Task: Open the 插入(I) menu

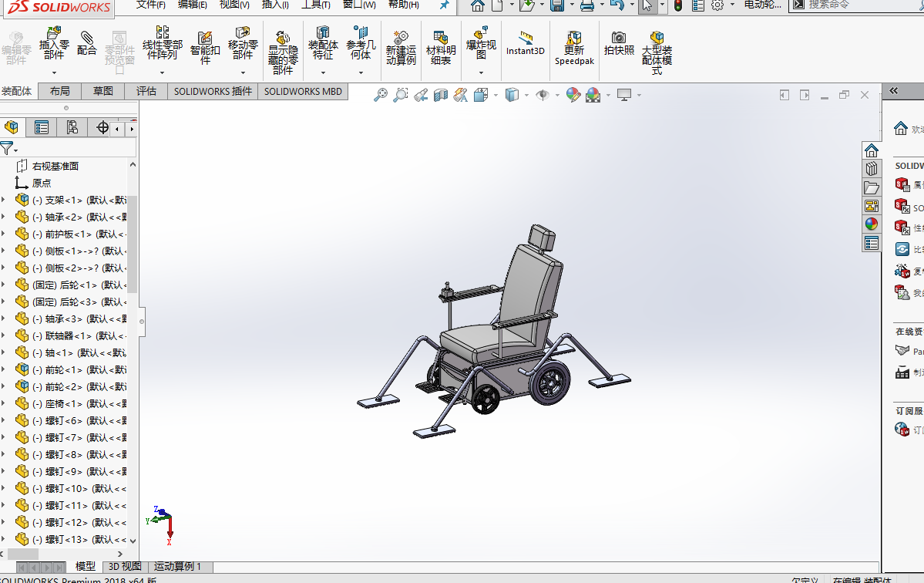Action: coord(275,5)
